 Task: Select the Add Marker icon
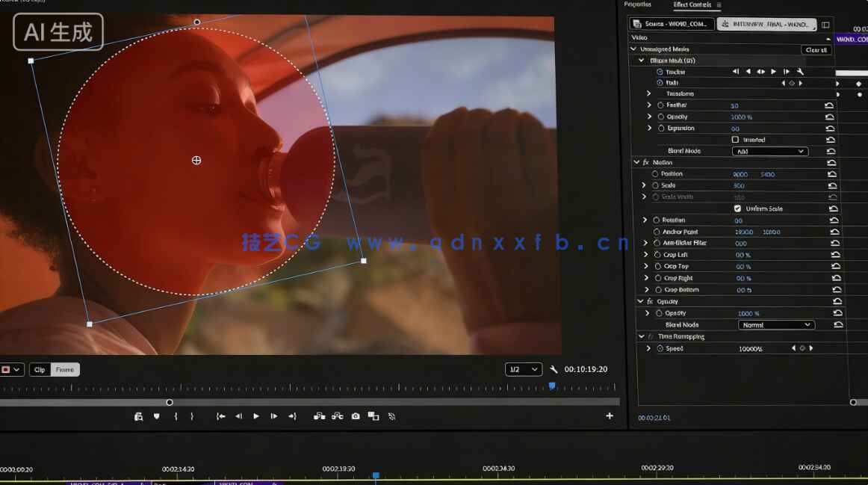[155, 416]
